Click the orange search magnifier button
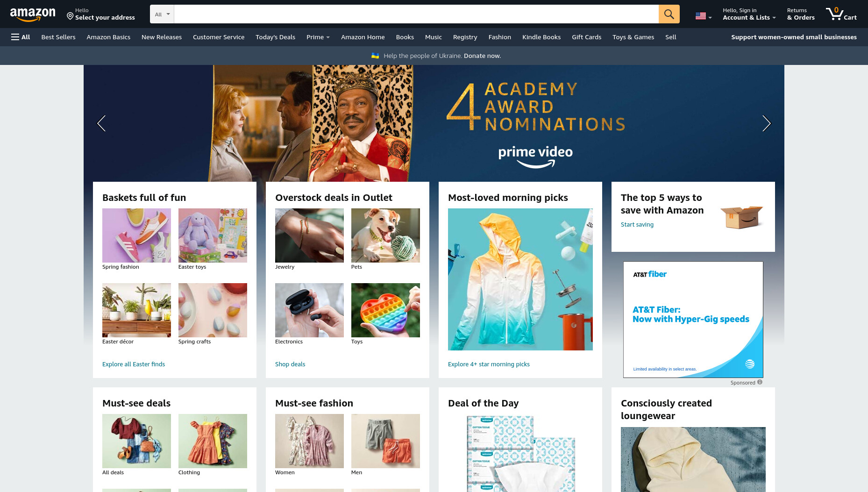 tap(669, 14)
